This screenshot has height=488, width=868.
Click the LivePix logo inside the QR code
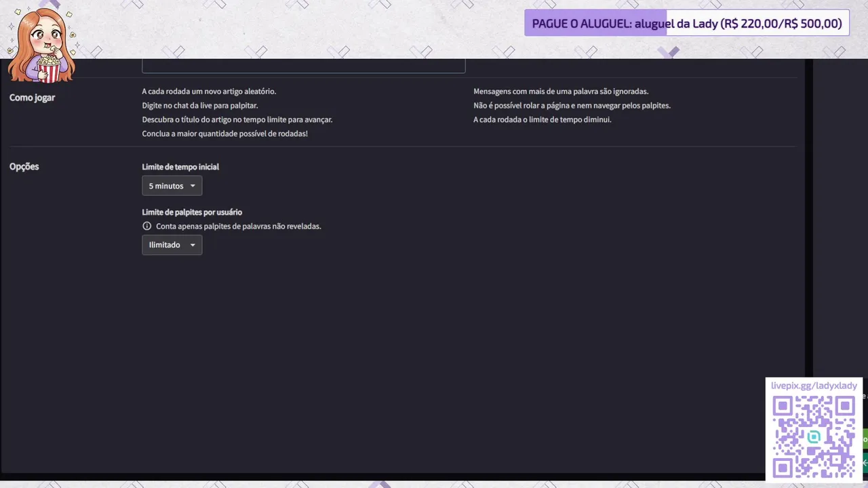coord(814,436)
